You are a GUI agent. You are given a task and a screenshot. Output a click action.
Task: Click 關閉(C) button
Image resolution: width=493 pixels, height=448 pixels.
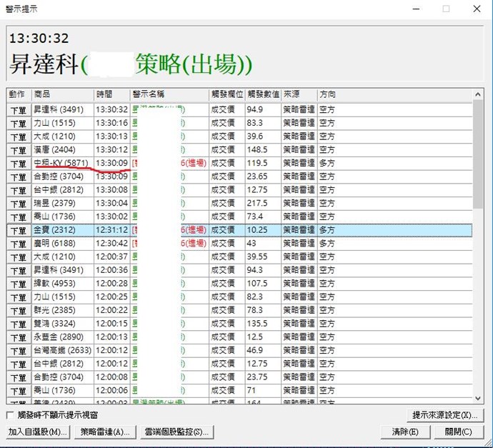tap(458, 432)
